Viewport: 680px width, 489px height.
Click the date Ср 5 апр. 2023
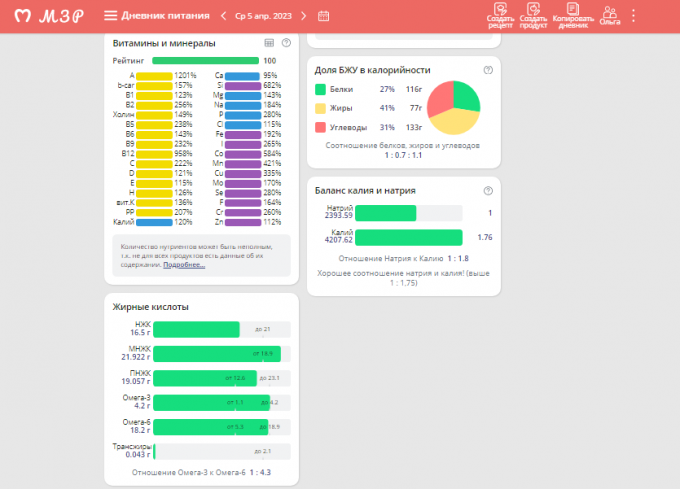click(263, 16)
